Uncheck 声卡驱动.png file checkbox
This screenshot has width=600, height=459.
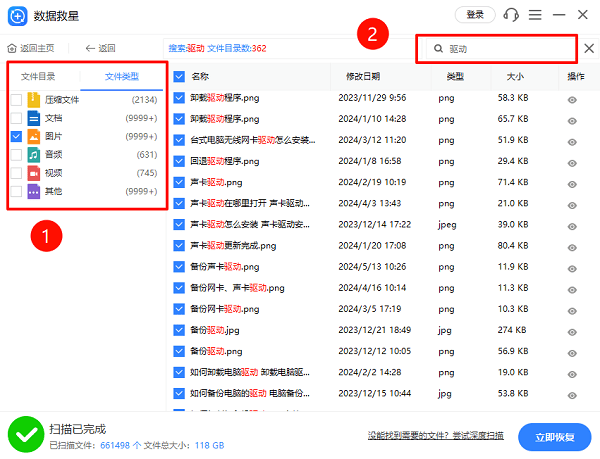click(179, 182)
